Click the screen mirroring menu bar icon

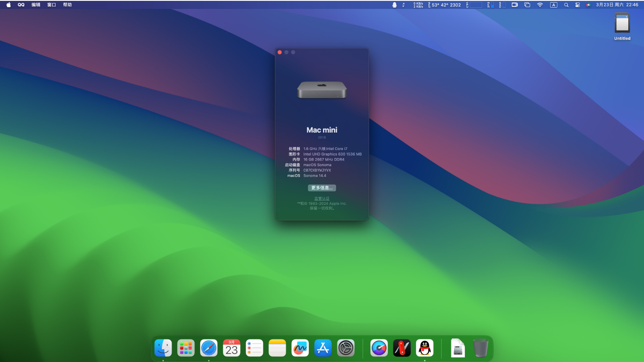point(527,5)
